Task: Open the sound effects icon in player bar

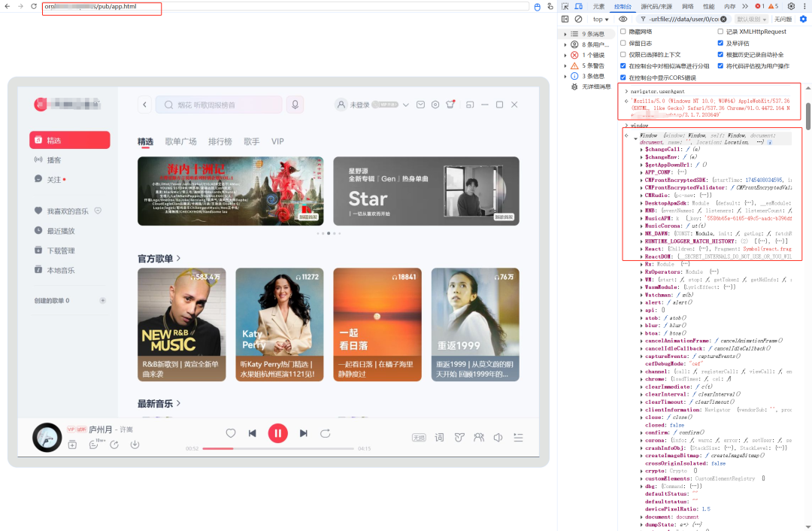Action: click(x=459, y=438)
